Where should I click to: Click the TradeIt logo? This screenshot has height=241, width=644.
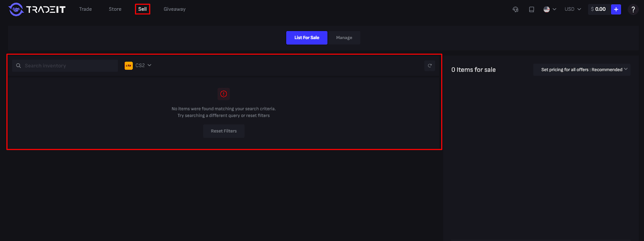click(37, 9)
